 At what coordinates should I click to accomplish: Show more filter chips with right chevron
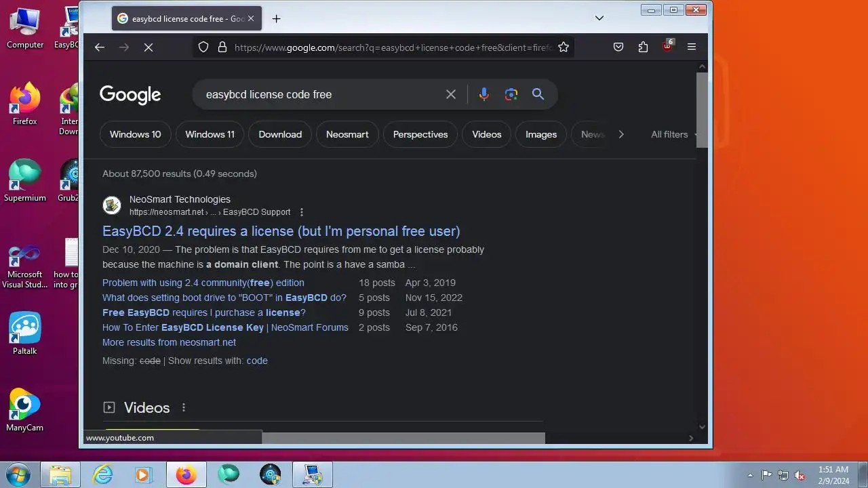[621, 134]
